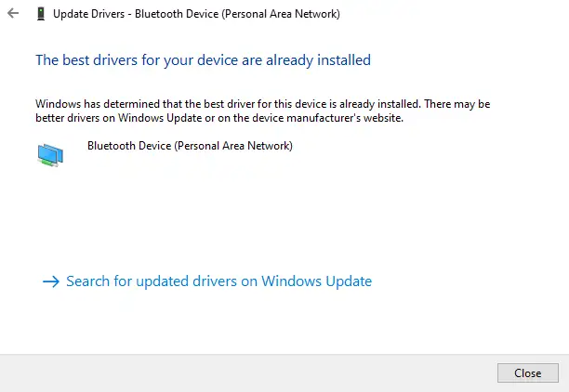
Task: Click the blue arrow beside Search link
Action: (51, 281)
